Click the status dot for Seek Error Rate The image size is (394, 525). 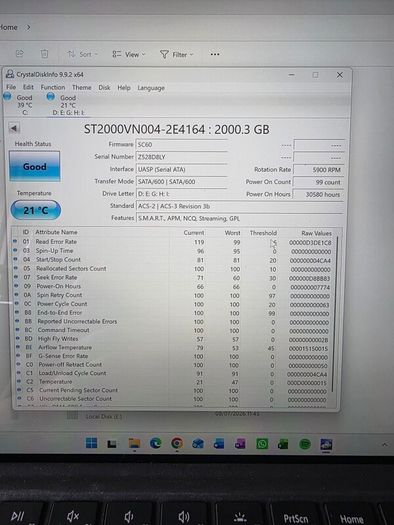tap(16, 277)
